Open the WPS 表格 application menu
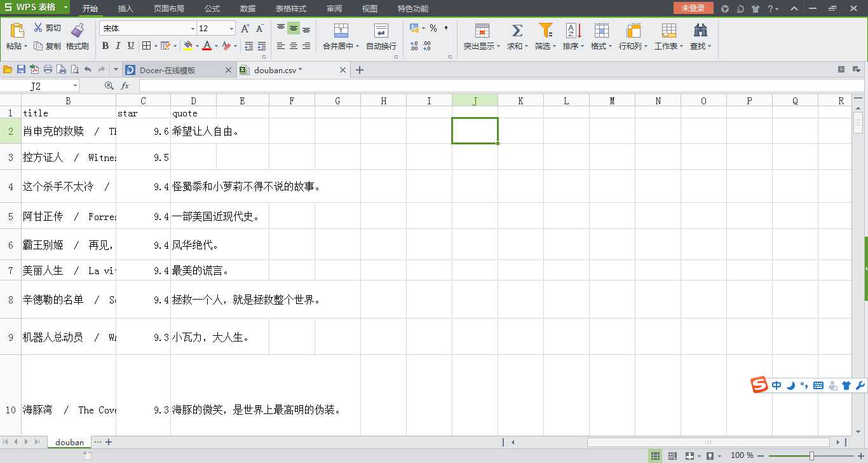Viewport: 868px width, 463px height. pos(36,8)
